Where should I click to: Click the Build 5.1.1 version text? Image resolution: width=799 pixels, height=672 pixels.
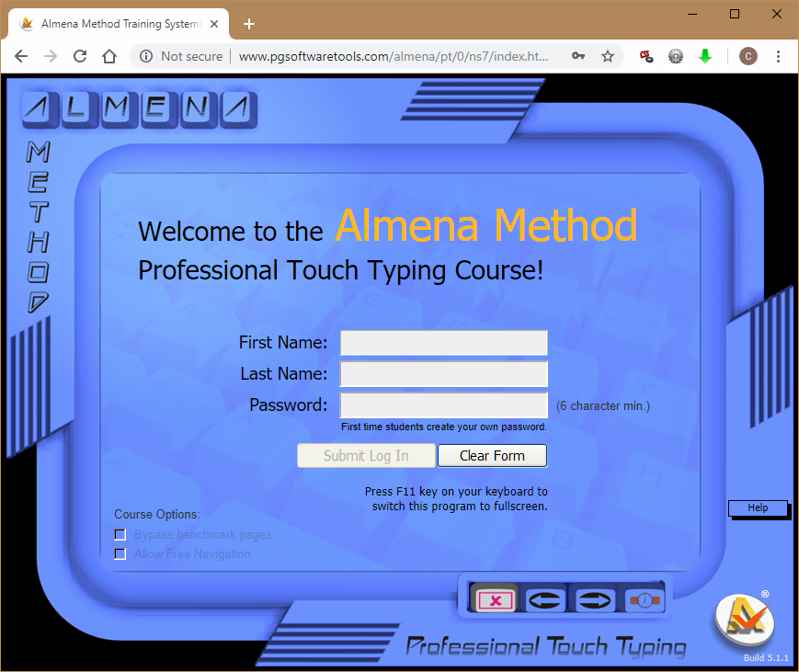pos(766,657)
